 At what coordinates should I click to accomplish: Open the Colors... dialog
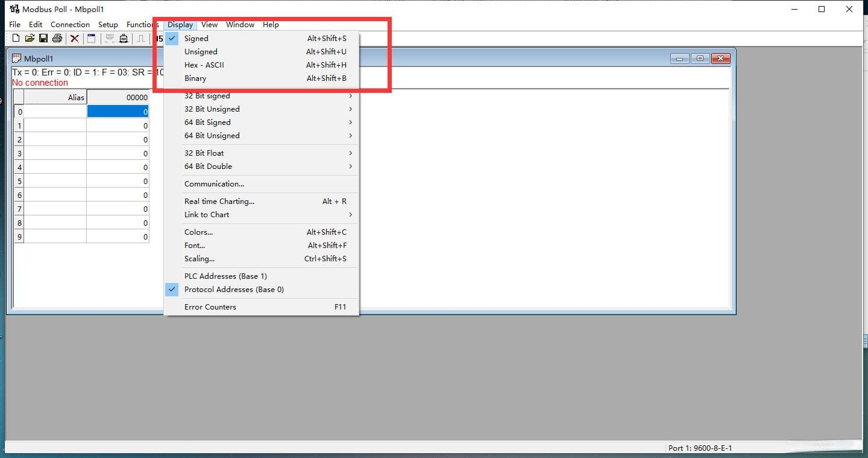(x=262, y=232)
